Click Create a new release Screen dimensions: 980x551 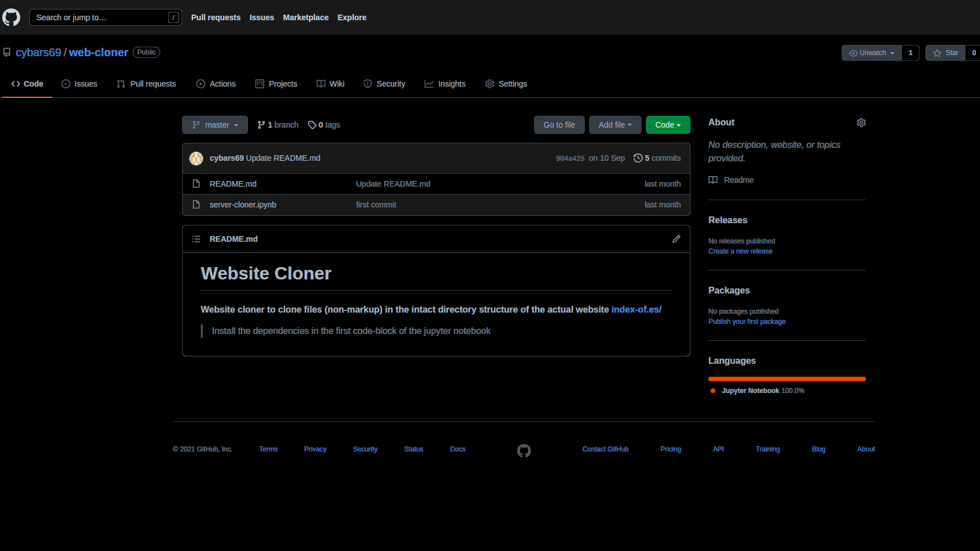pyautogui.click(x=740, y=251)
